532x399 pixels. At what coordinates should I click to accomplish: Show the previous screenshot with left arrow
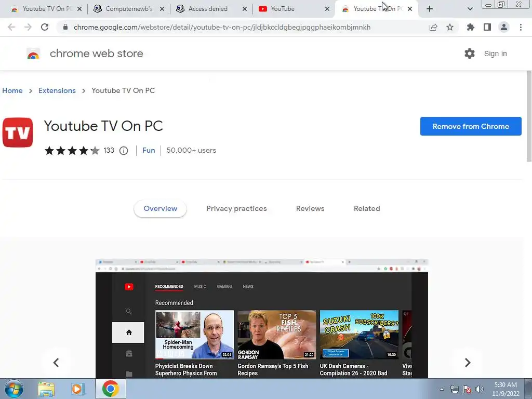pyautogui.click(x=56, y=362)
